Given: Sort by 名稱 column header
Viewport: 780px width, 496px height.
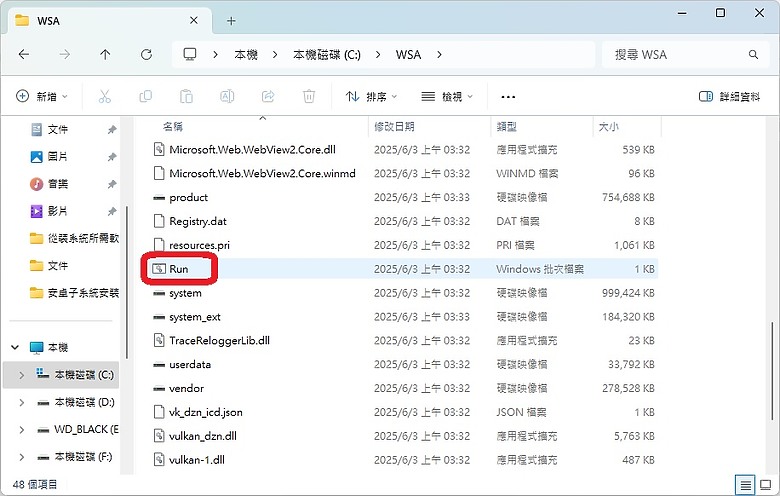Looking at the screenshot, I should pyautogui.click(x=172, y=127).
